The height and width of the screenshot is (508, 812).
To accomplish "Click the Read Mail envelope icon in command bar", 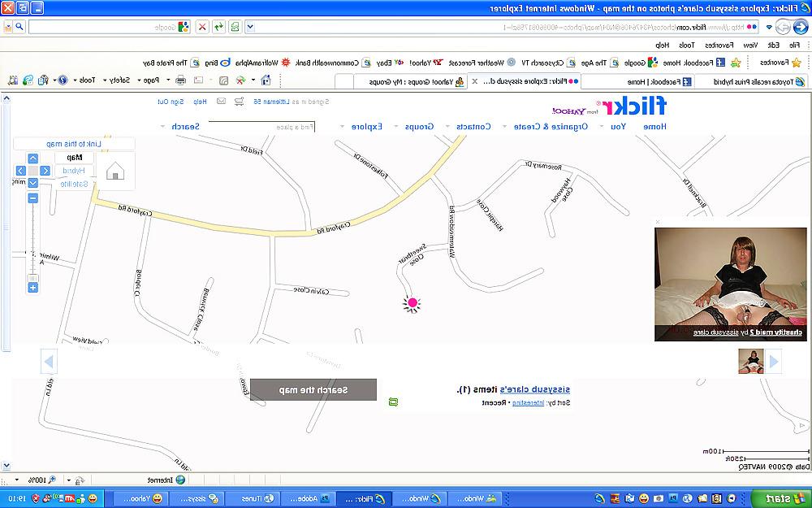I will click(198, 80).
